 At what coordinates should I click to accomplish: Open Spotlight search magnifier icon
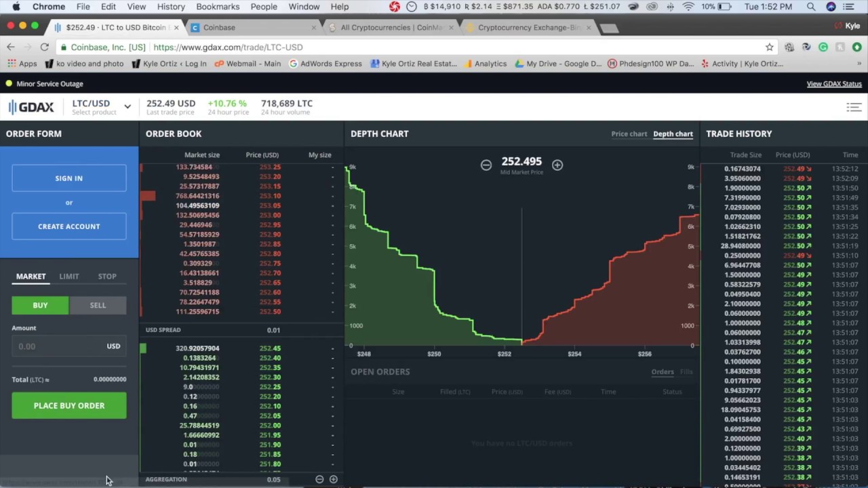(811, 7)
